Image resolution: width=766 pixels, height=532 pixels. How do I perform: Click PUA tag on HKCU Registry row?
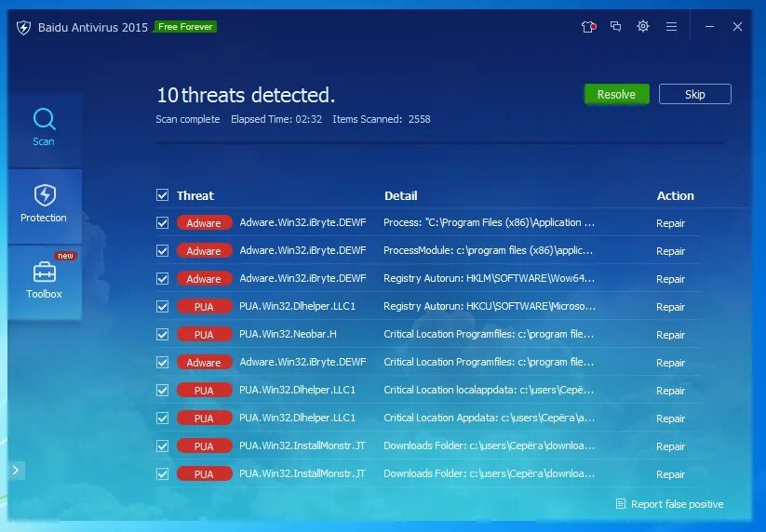point(204,307)
